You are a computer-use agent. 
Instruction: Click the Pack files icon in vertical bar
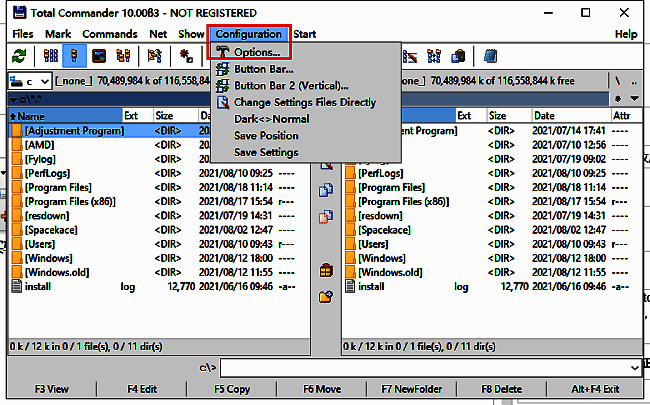pyautogui.click(x=326, y=270)
